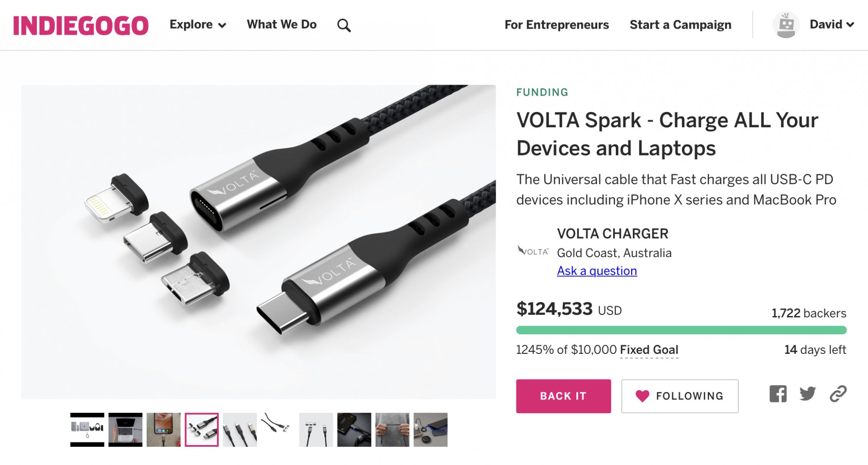Open the Ask a question link
The image size is (868, 465).
pos(597,271)
